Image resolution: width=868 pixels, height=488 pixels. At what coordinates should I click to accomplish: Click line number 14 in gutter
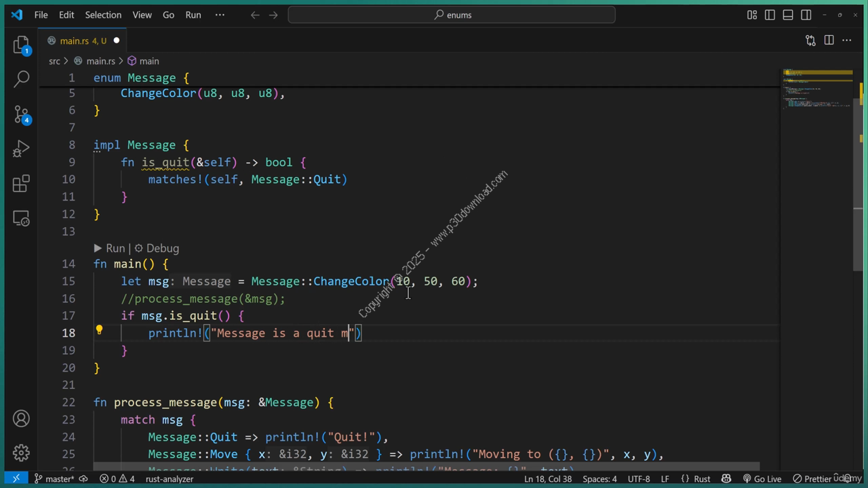[68, 264]
